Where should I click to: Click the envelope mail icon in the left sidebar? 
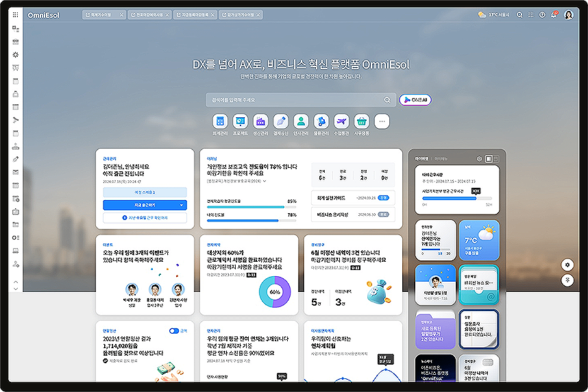15,172
